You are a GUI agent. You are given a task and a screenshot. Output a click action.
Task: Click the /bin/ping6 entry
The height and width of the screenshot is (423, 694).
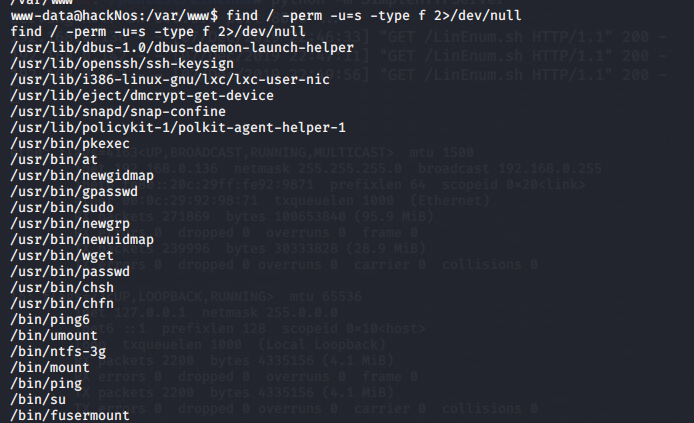click(x=50, y=320)
